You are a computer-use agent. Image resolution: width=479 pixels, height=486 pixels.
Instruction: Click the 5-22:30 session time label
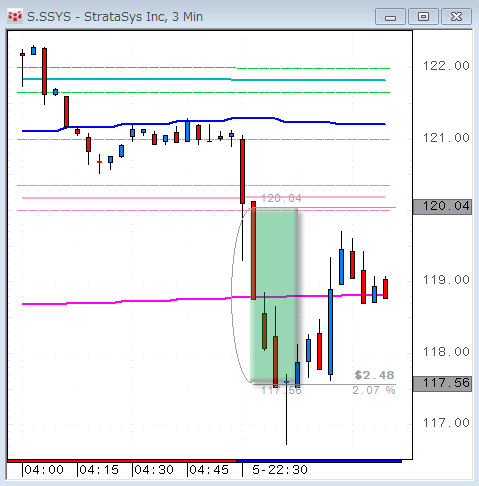pyautogui.click(x=280, y=470)
